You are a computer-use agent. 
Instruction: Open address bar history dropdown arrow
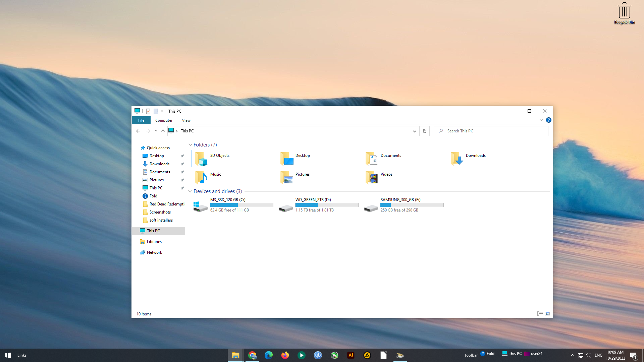tap(414, 131)
